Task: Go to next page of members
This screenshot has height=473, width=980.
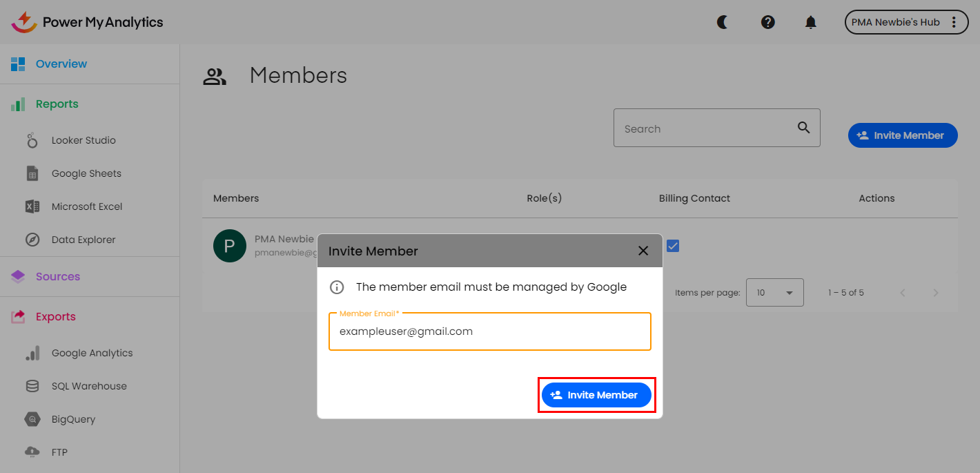Action: 936,293
